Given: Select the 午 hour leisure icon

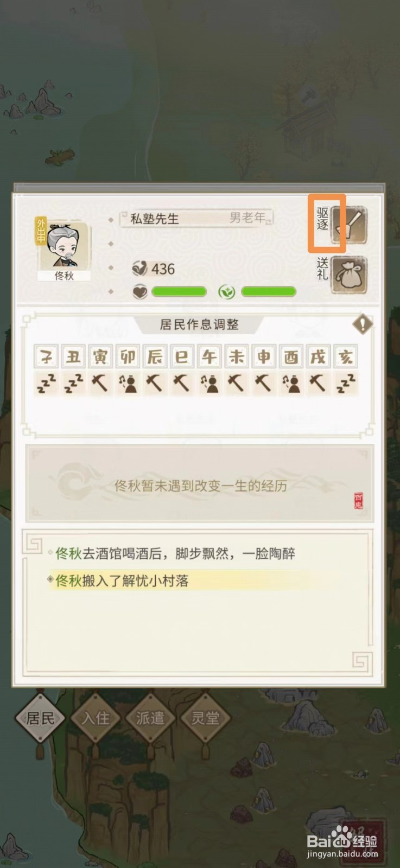Looking at the screenshot, I should point(209,384).
